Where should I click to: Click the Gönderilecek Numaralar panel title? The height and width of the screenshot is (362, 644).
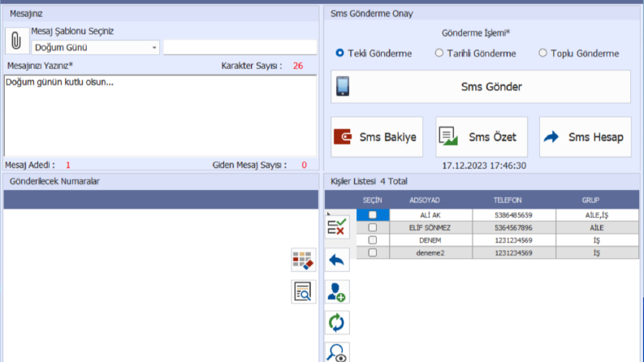(x=54, y=181)
